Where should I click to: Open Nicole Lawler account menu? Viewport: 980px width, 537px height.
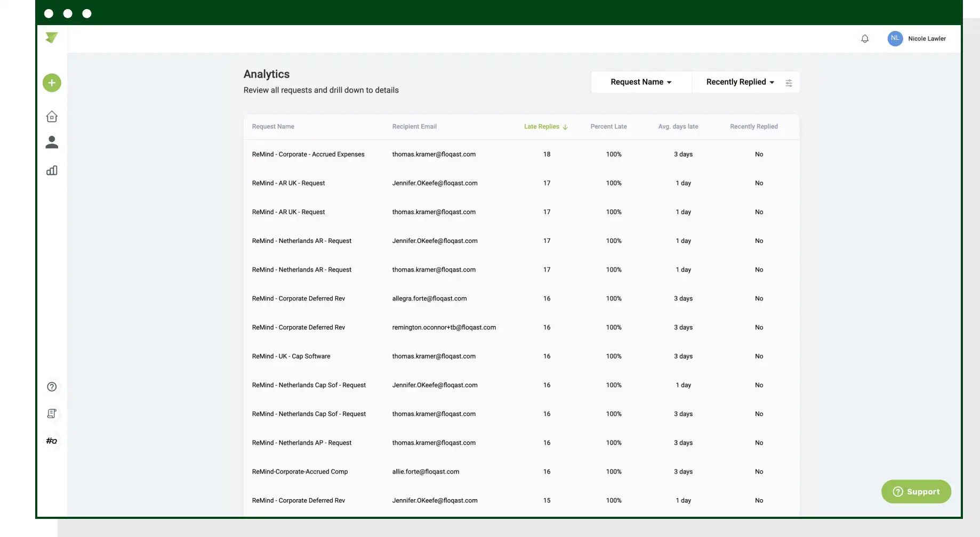pos(927,38)
